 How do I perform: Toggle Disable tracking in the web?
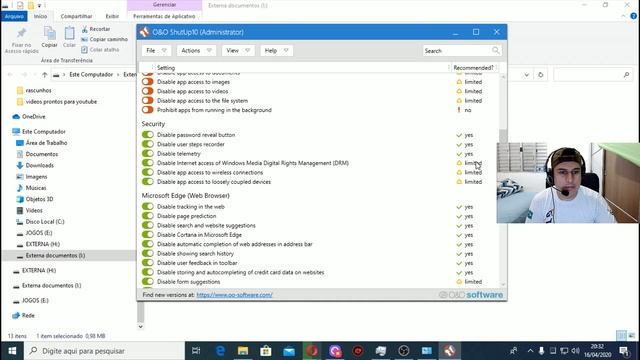148,207
